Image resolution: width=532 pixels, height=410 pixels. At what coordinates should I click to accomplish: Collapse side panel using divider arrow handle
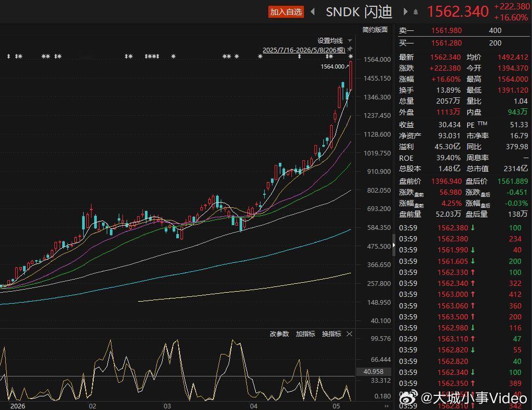393,245
